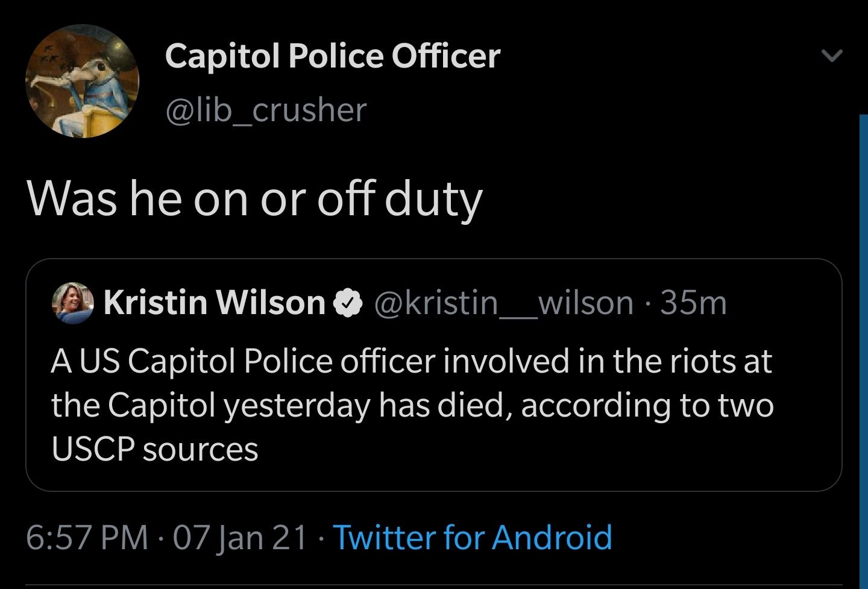Click the word "duty" in the main tweet

(x=434, y=199)
